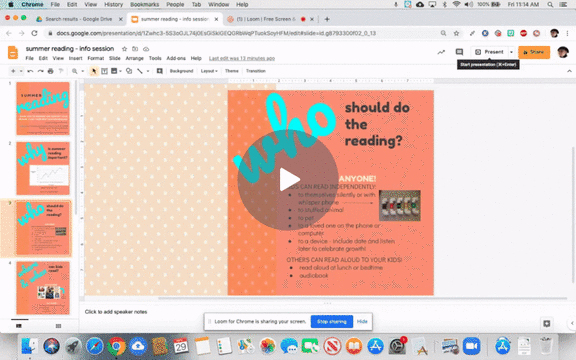
Task: Select the cursor select tool
Action: (94, 71)
